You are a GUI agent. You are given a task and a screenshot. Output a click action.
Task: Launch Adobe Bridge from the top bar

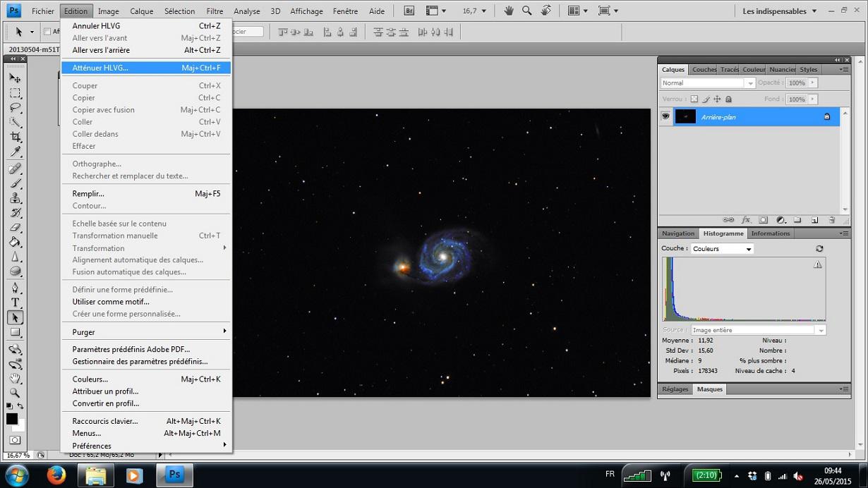[409, 11]
